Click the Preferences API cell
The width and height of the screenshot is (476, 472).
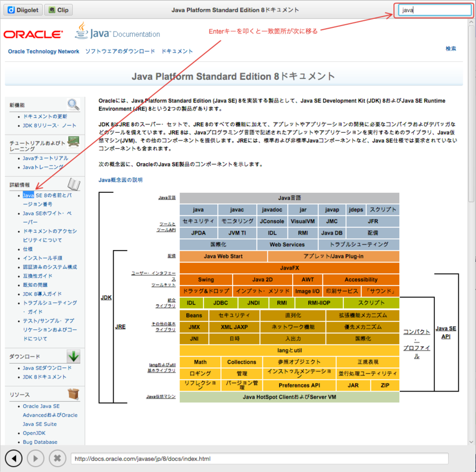point(299,386)
